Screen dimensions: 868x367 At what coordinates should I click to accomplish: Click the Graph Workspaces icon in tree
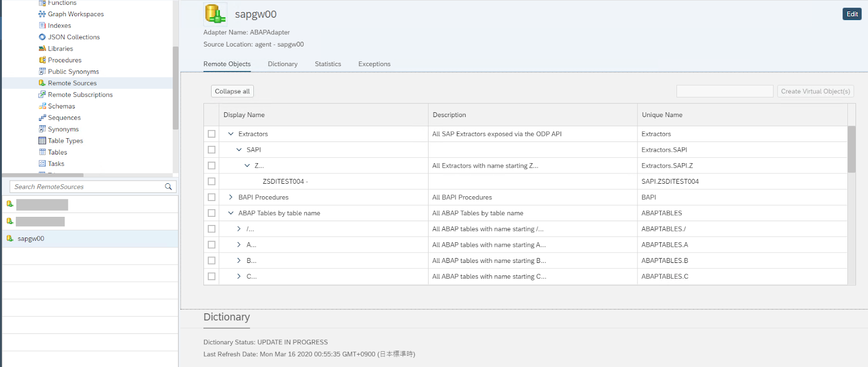(42, 14)
